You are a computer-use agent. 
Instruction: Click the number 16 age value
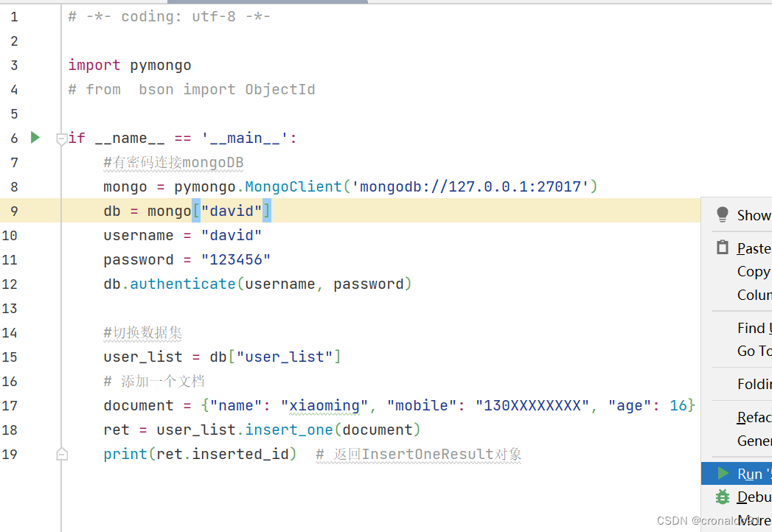pyautogui.click(x=678, y=405)
